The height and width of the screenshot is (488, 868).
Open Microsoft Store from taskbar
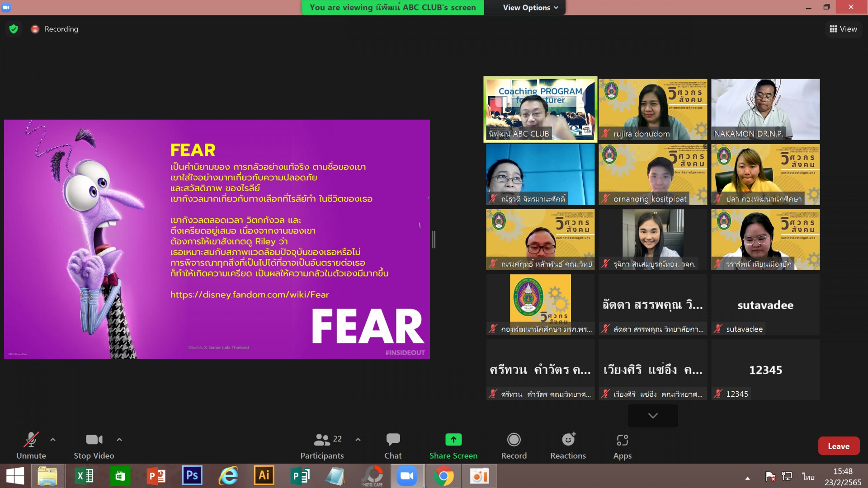tap(120, 476)
